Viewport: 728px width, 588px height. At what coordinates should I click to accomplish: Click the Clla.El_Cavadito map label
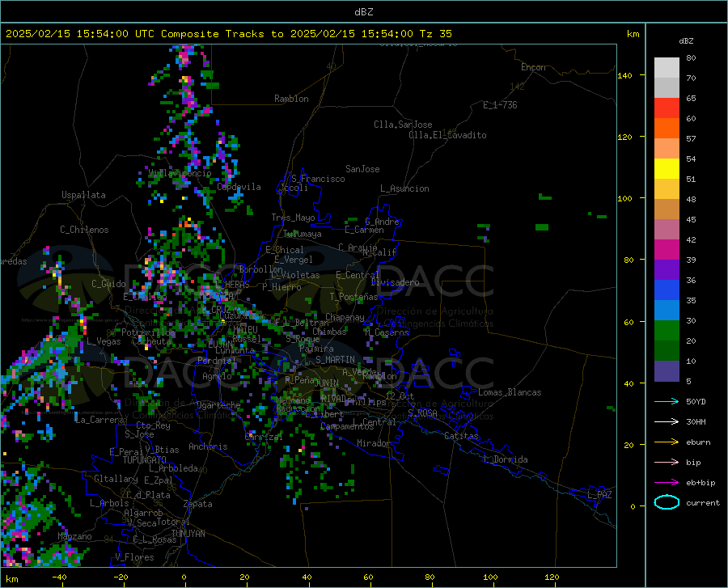[x=447, y=135]
